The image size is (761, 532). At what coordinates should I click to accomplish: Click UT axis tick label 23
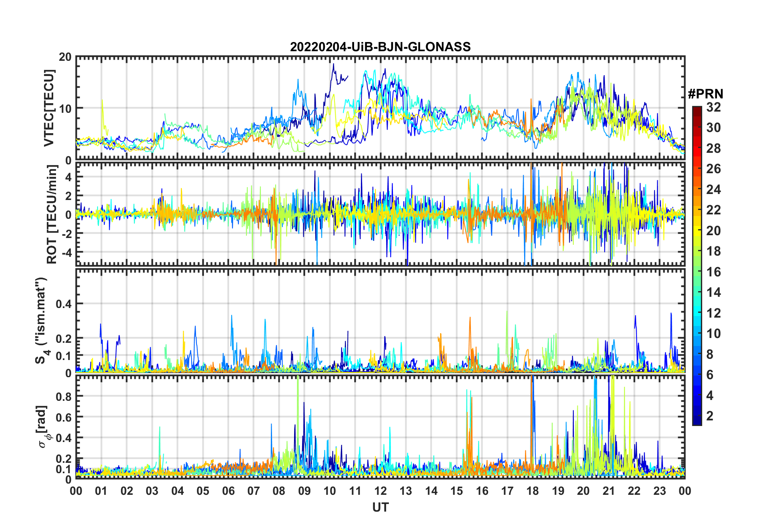pos(659,491)
